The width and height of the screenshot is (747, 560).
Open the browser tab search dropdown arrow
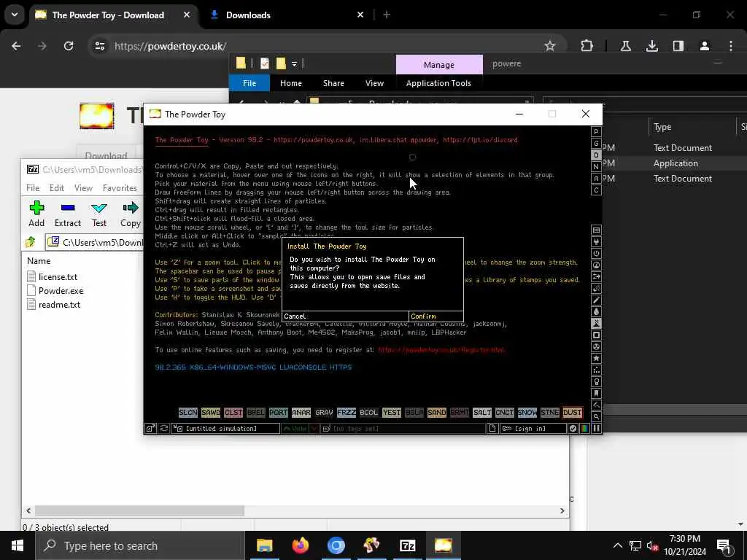15,15
